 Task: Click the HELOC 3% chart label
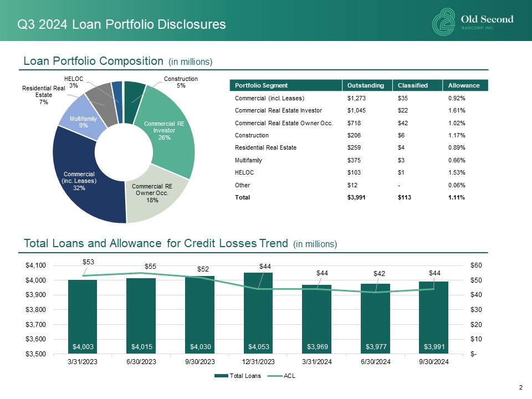coord(74,83)
